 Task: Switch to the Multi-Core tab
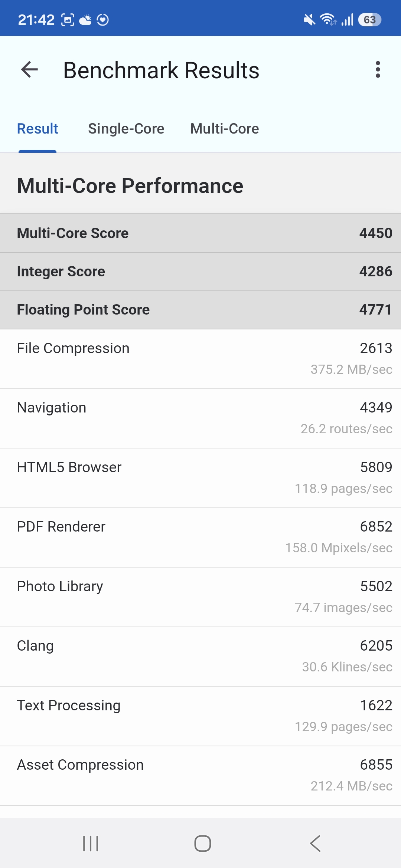[x=224, y=129]
